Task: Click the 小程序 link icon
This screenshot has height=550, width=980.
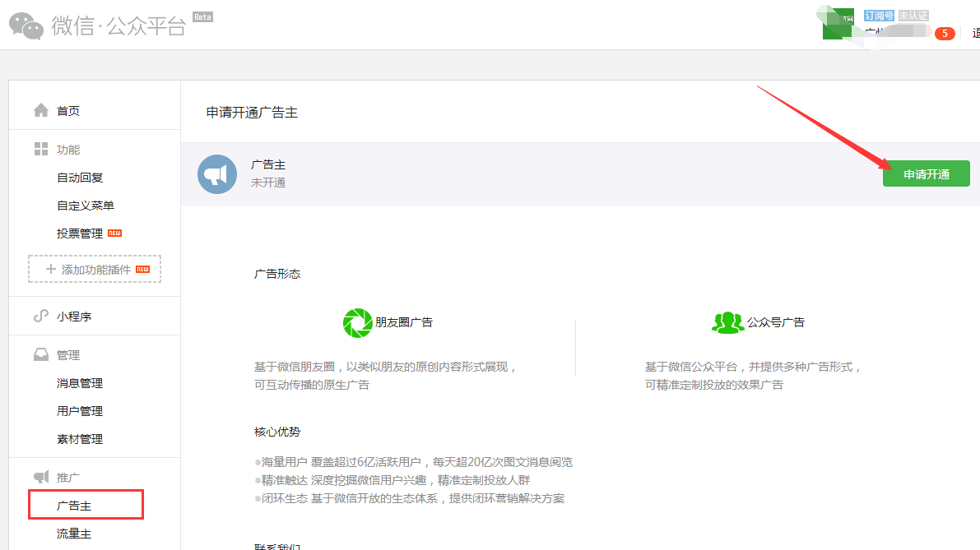Action: [x=41, y=317]
